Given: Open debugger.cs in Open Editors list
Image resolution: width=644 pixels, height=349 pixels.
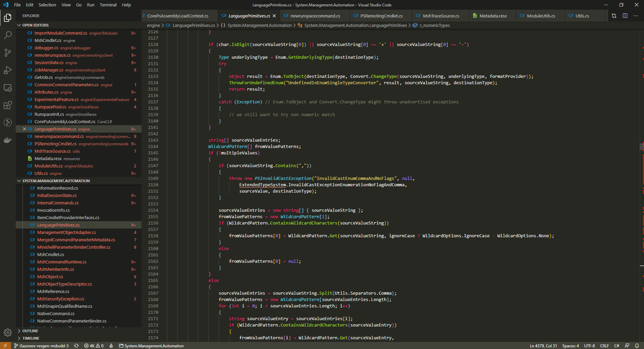Looking at the screenshot, I should [x=79, y=48].
